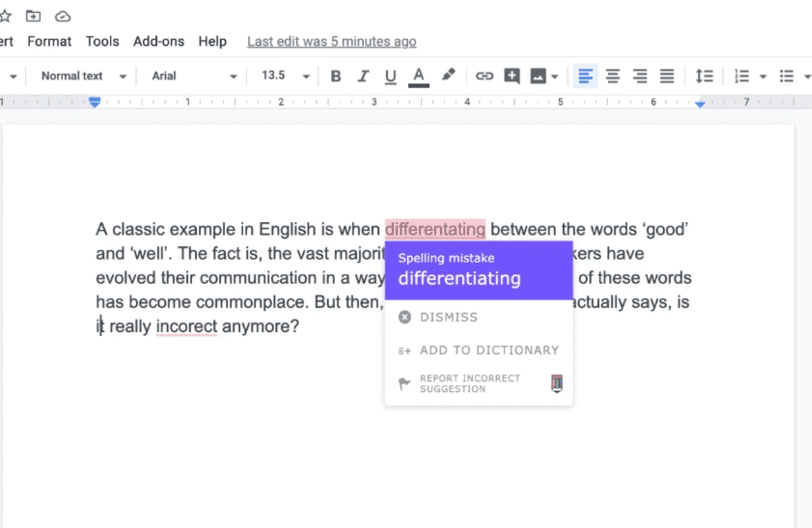Open numbered list style dropdown arrow
The image size is (812, 528).
tap(763, 77)
